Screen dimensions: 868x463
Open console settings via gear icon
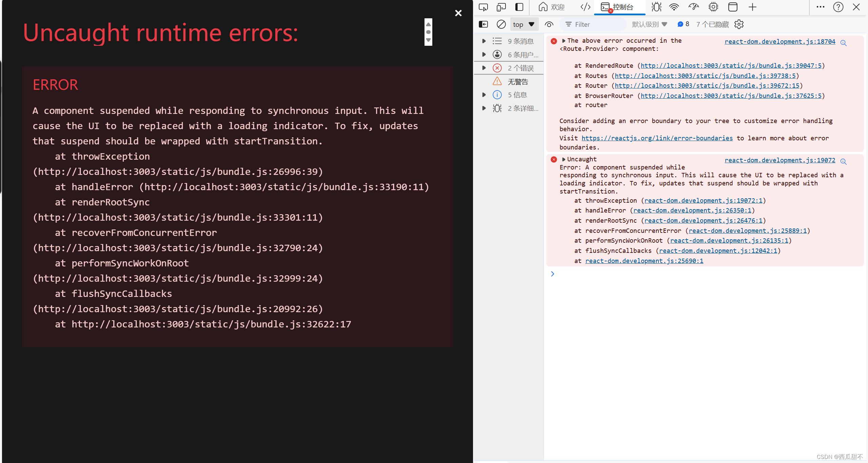coord(738,24)
